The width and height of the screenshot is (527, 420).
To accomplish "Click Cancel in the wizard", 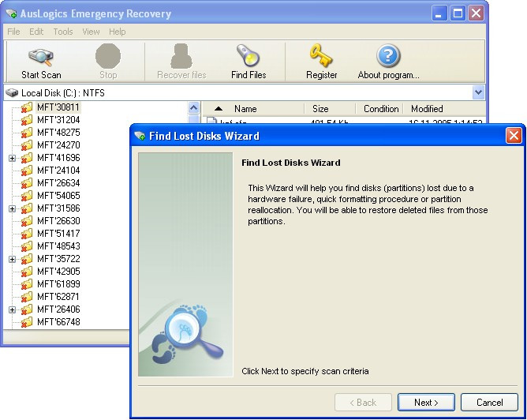I will pyautogui.click(x=489, y=402).
